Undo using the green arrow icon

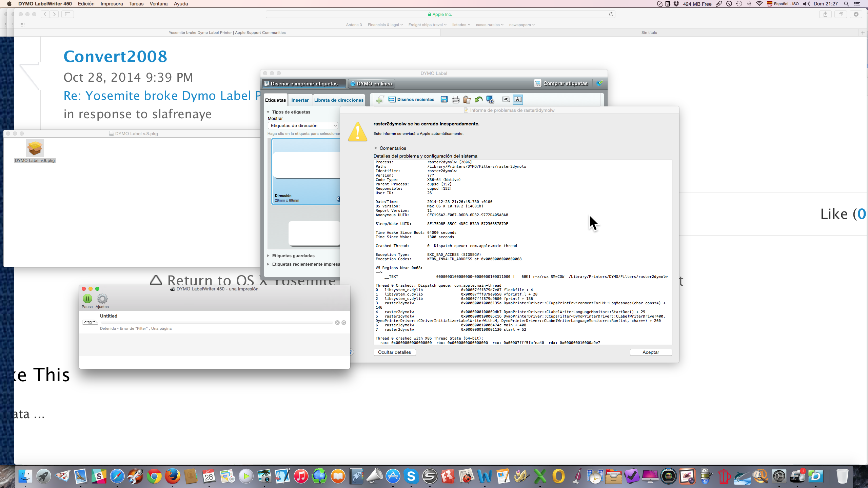point(478,100)
